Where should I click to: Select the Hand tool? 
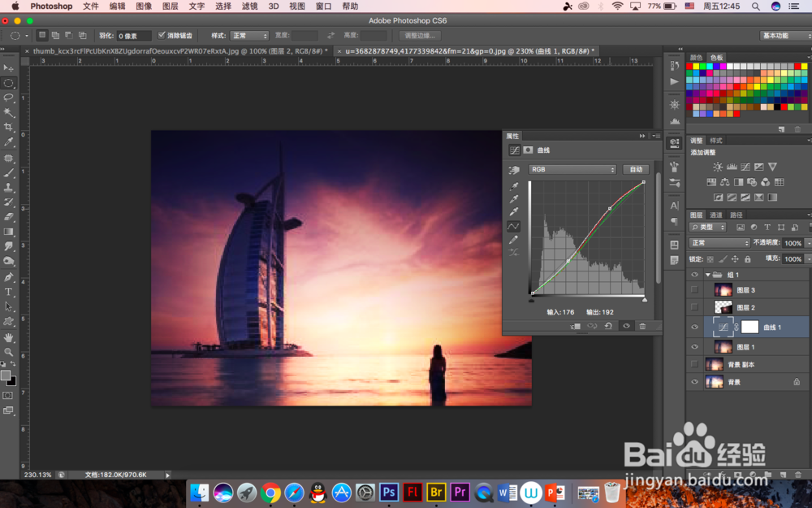click(9, 337)
